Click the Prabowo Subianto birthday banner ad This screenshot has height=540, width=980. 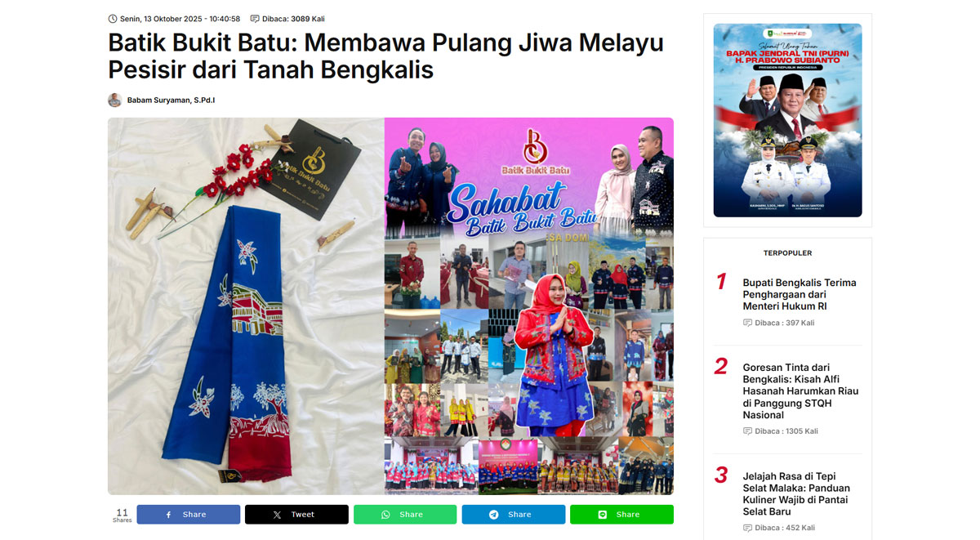(x=787, y=120)
